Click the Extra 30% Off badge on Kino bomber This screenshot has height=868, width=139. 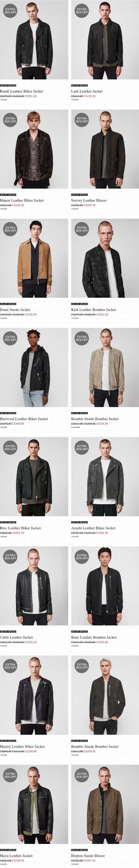[82, 557]
